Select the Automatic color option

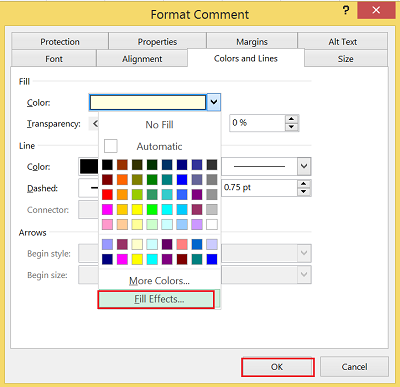tap(159, 146)
